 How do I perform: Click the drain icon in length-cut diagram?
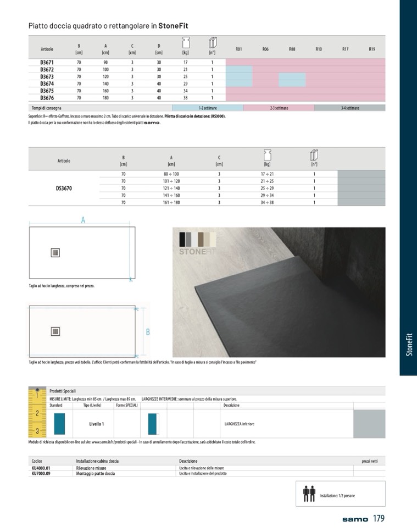click(55, 252)
